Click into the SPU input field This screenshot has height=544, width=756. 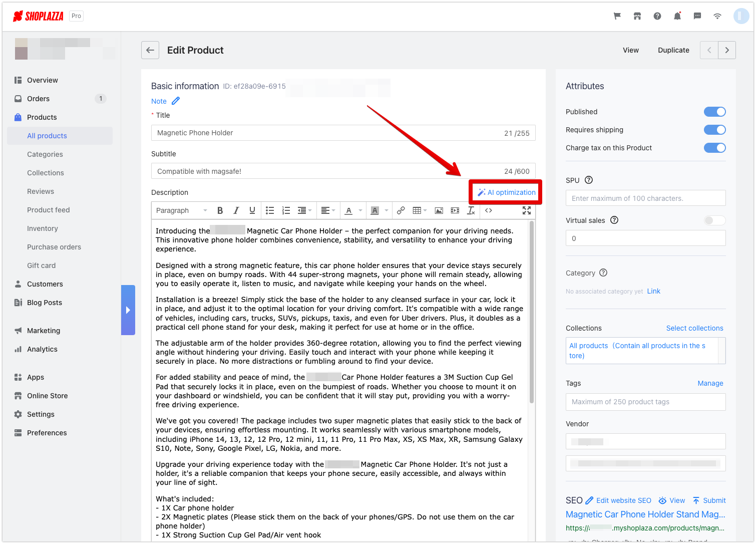[x=645, y=198]
